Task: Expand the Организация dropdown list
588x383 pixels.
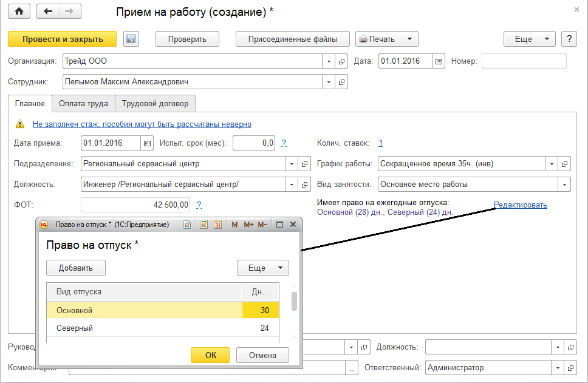Action: tap(329, 61)
